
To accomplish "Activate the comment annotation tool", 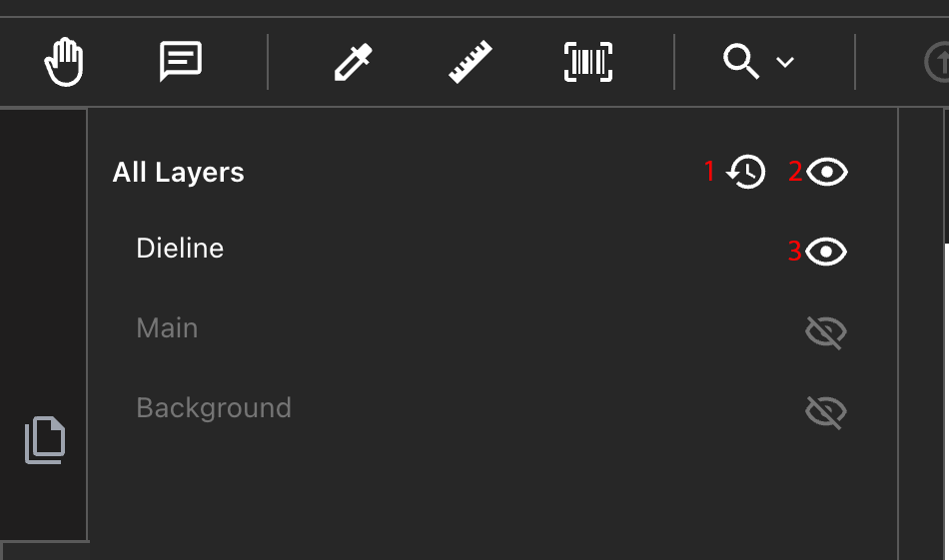I will [x=181, y=62].
